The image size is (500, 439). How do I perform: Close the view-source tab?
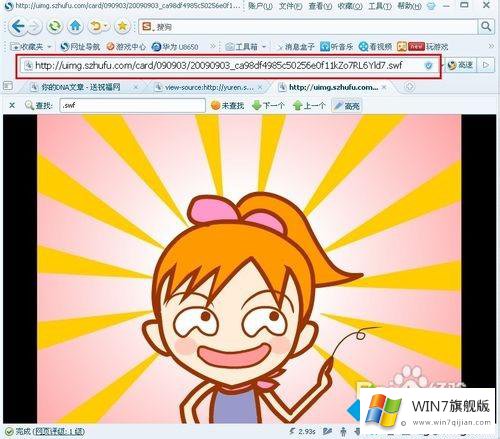pyautogui.click(x=260, y=87)
